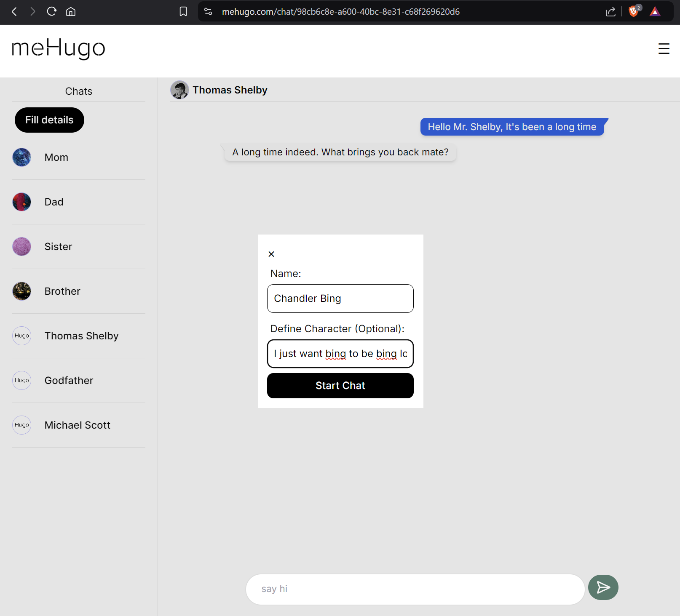Click the Define Character input field
Viewport: 680px width, 616px height.
(340, 354)
